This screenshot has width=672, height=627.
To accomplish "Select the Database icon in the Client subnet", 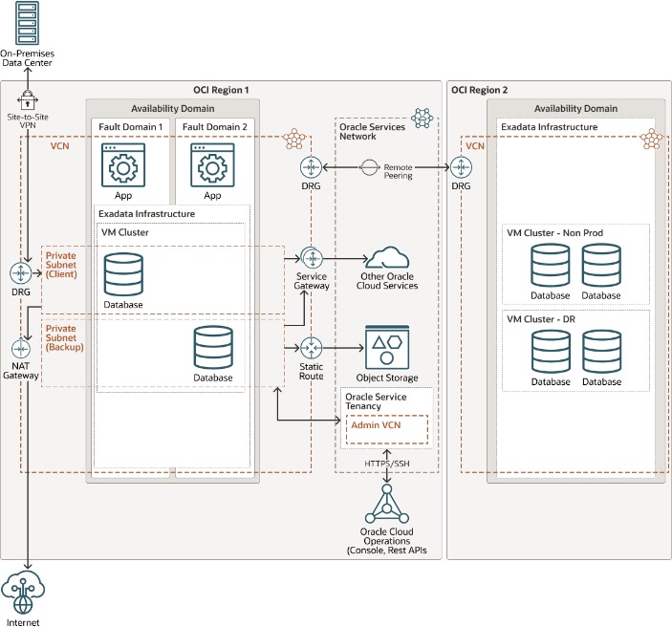I will [x=123, y=274].
